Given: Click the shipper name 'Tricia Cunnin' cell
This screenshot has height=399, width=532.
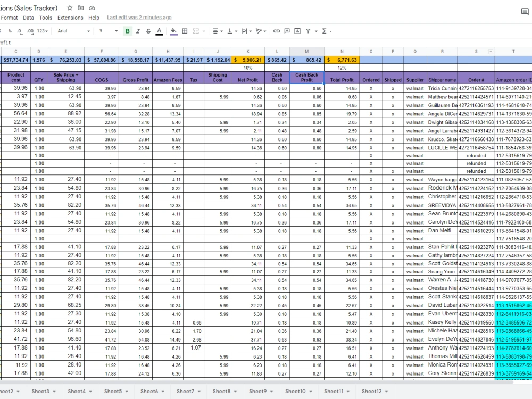Looking at the screenshot, I should click(x=443, y=88).
